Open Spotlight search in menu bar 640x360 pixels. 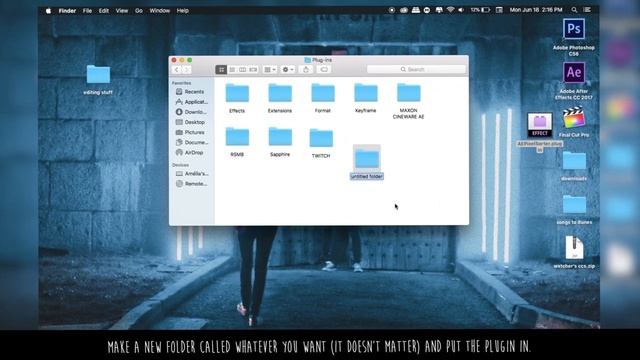[x=574, y=10]
